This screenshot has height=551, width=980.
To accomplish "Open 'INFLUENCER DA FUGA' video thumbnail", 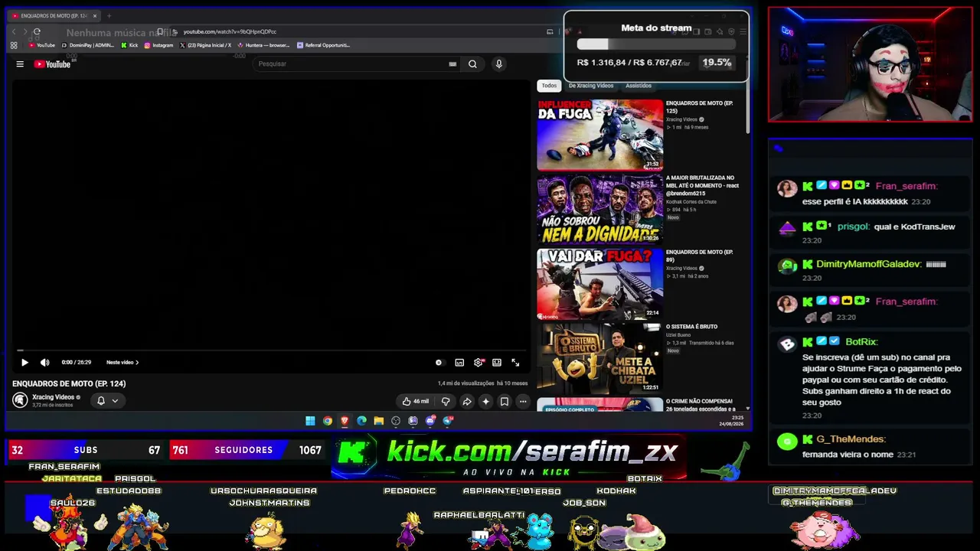I will pos(600,135).
